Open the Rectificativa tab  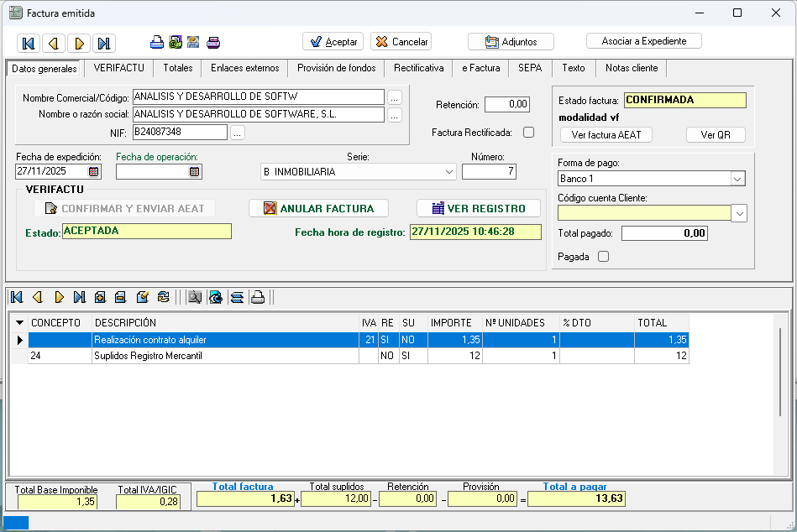pyautogui.click(x=418, y=68)
